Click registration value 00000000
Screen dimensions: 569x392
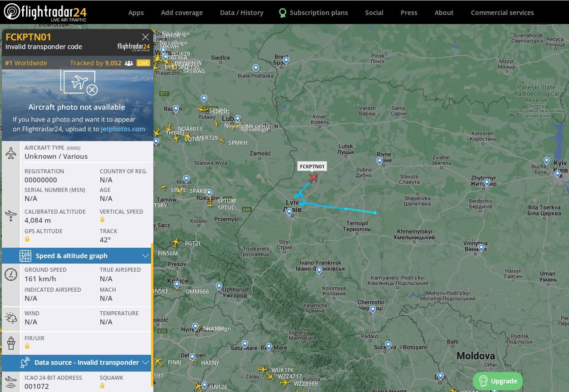[x=41, y=180]
